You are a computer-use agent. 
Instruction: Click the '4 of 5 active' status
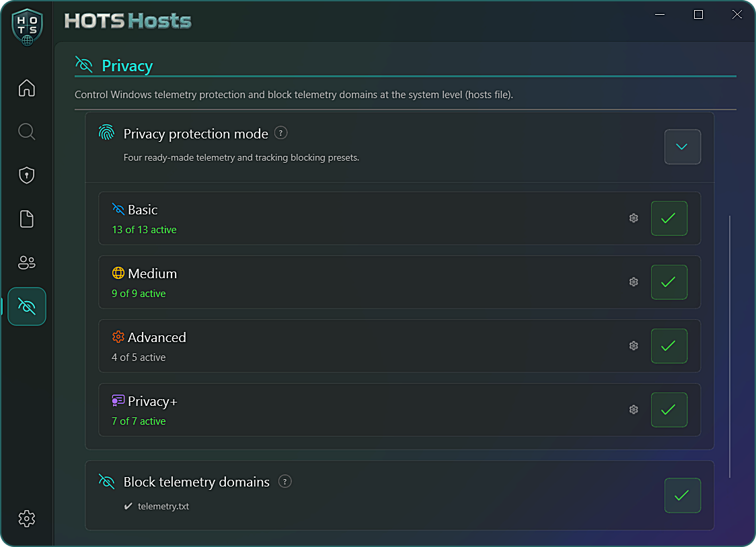click(139, 357)
